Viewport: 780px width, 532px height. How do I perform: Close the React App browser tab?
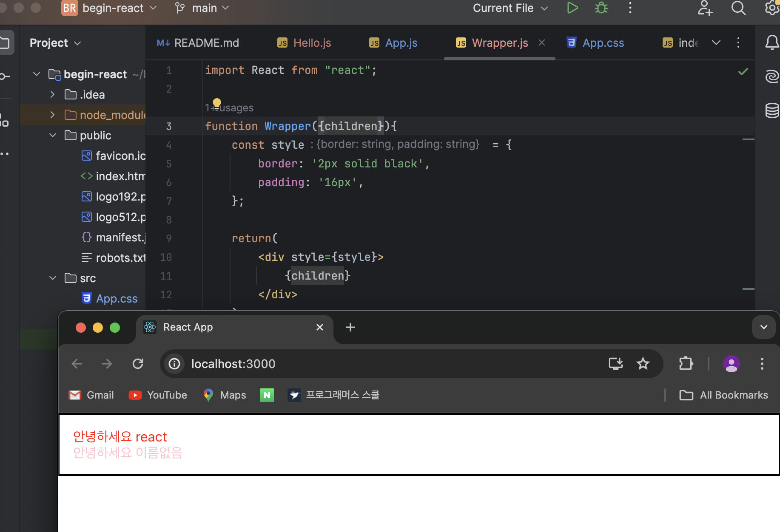(320, 327)
